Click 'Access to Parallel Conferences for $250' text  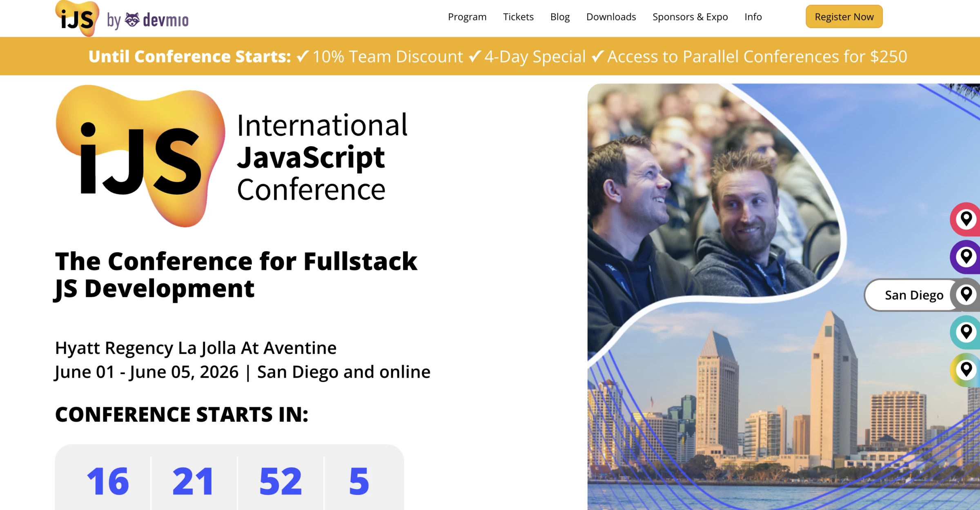[x=757, y=56]
